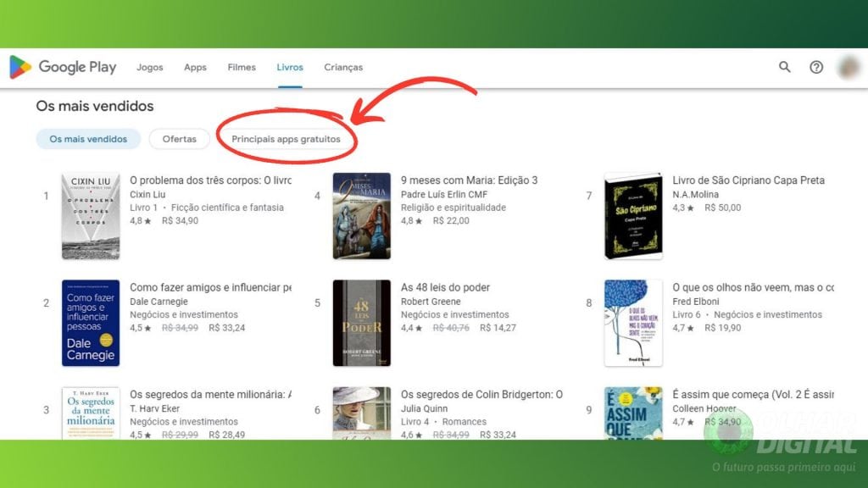This screenshot has width=868, height=488.
Task: Click price R$ 14,27 on 48 leis
Action: click(498, 328)
